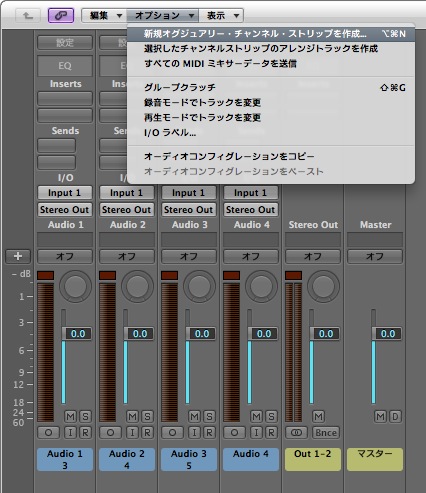Mute the Master channel

pos(380,416)
